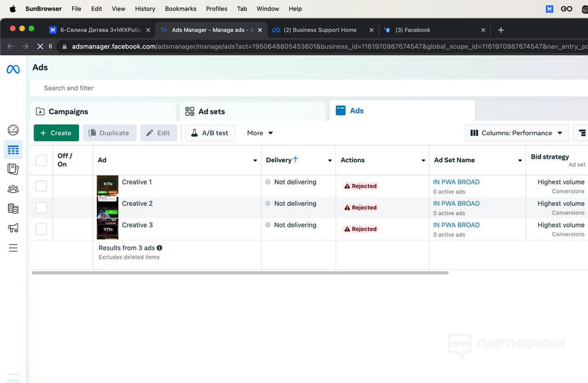Image resolution: width=588 pixels, height=383 pixels.
Task: Switch to the (3) Facebook browser tab
Action: click(434, 30)
